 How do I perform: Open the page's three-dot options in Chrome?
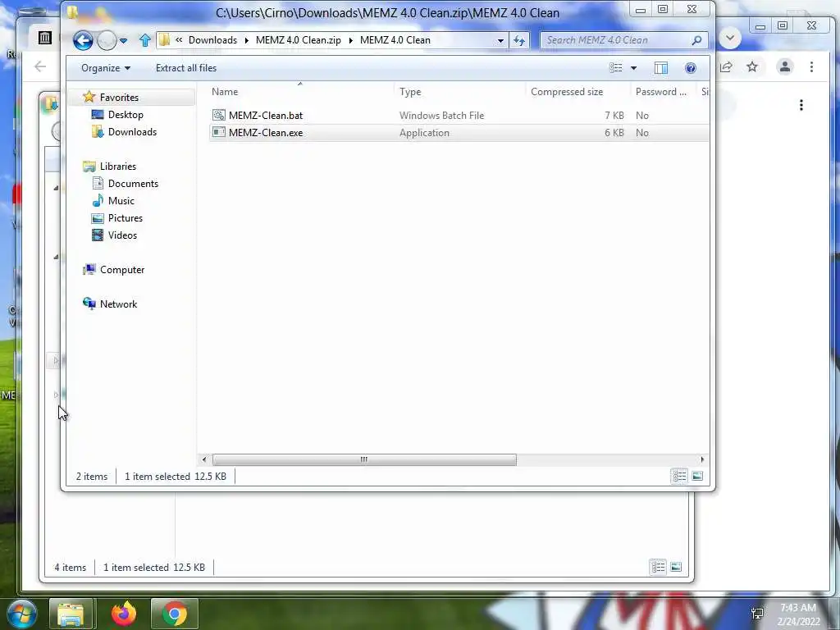[x=801, y=105]
